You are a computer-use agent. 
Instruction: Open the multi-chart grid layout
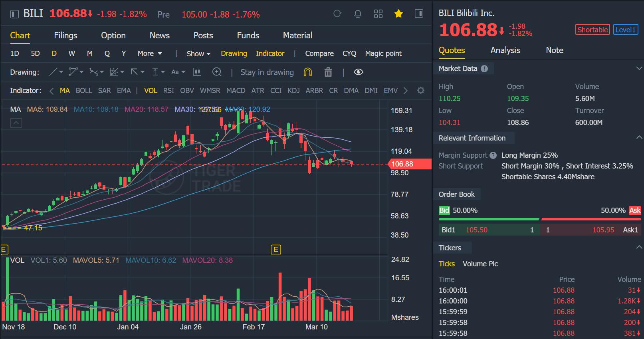click(378, 14)
